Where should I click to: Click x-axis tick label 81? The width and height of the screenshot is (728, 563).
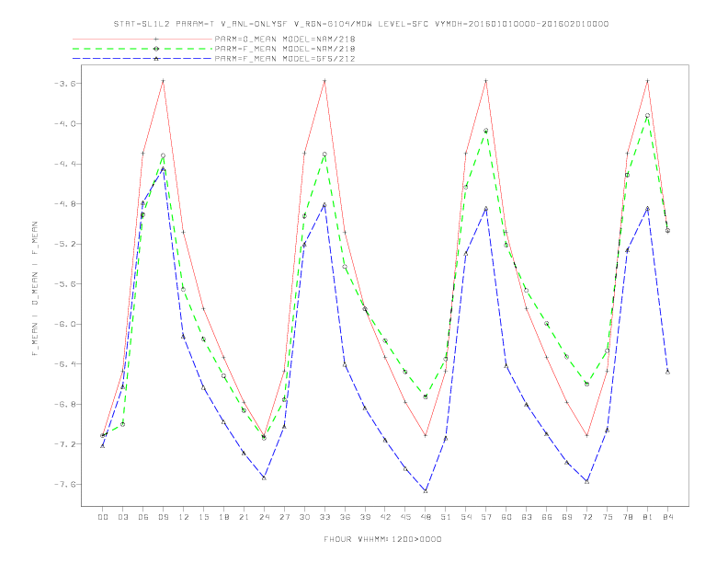648,517
